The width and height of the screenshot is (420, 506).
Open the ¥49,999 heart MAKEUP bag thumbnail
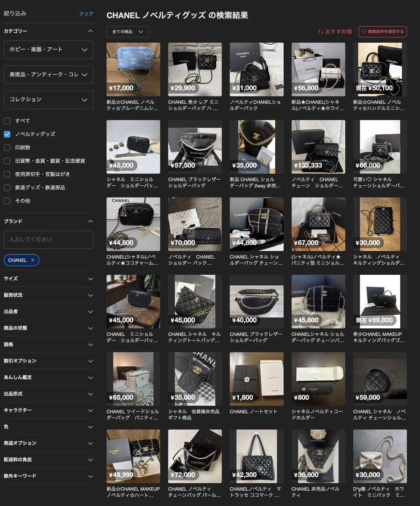click(x=133, y=456)
